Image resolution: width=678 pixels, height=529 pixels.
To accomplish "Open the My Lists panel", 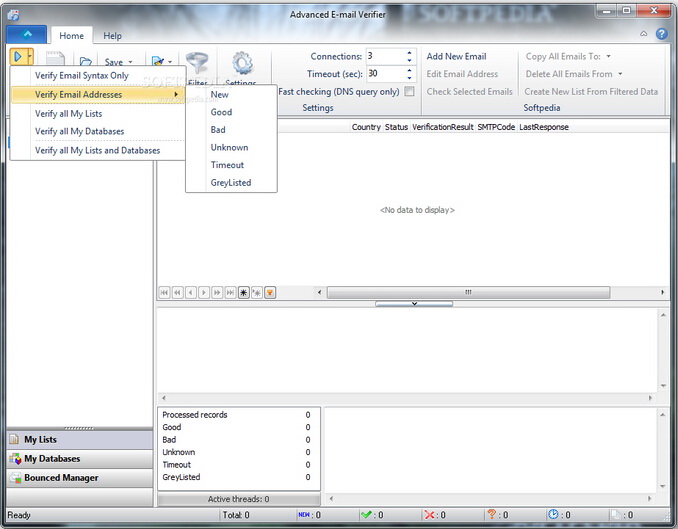I will coord(80,439).
